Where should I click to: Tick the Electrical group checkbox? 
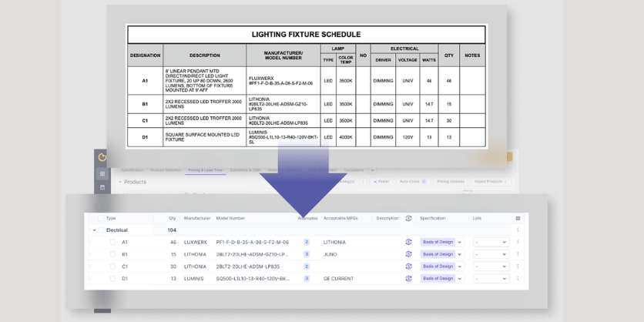pos(101,230)
